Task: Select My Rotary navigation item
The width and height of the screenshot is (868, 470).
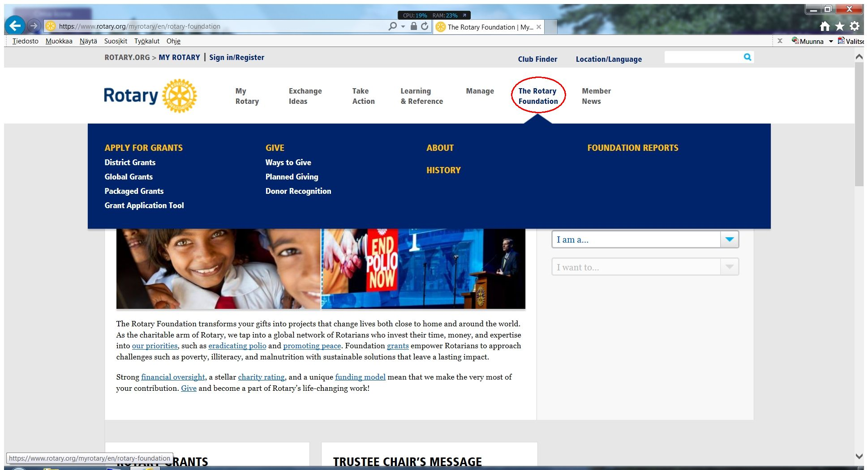Action: (x=247, y=96)
